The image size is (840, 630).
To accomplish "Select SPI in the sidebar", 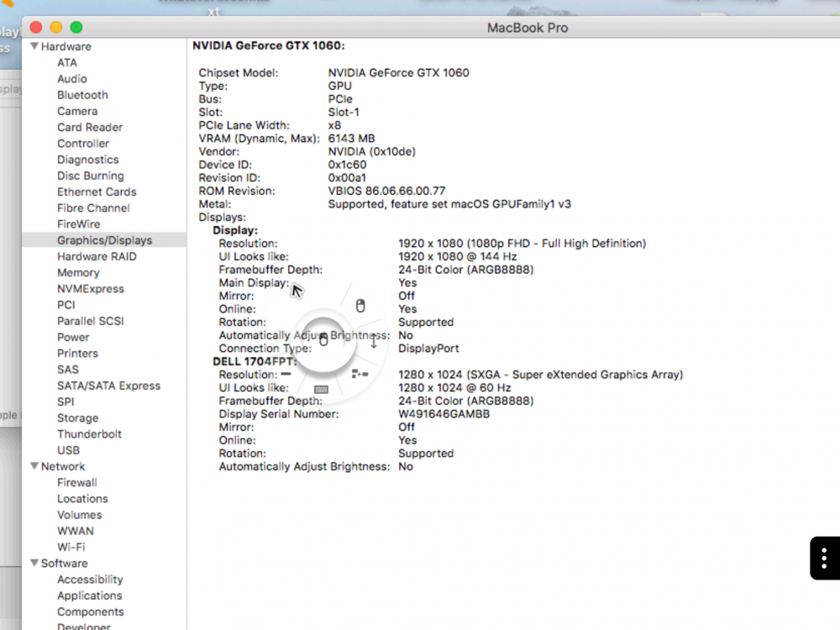I will coord(66,402).
